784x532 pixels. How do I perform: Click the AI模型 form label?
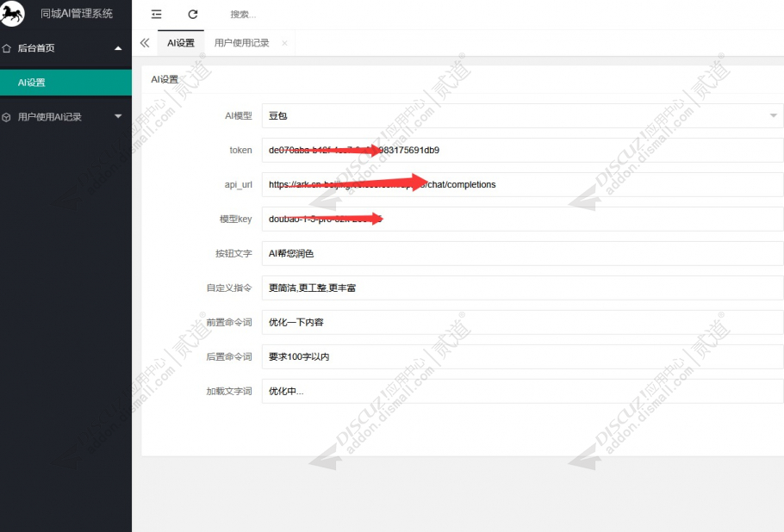coord(239,116)
